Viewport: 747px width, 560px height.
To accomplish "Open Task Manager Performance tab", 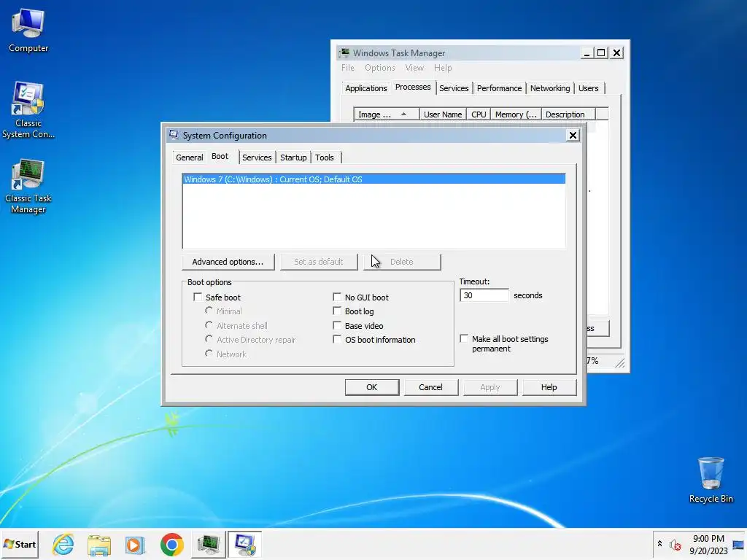I will (x=499, y=88).
